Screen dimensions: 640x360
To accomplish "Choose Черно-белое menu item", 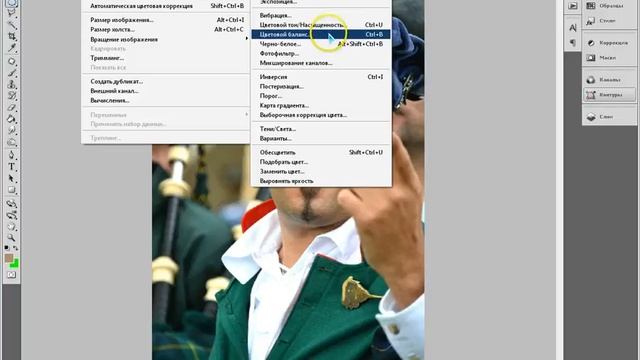I will point(321,44).
